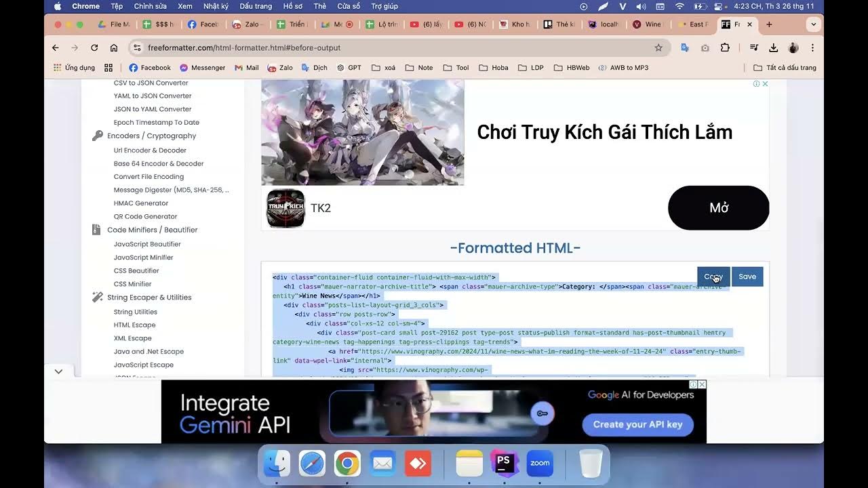Image resolution: width=868 pixels, height=488 pixels.
Task: Open the Note bookmarks folder
Action: point(418,68)
